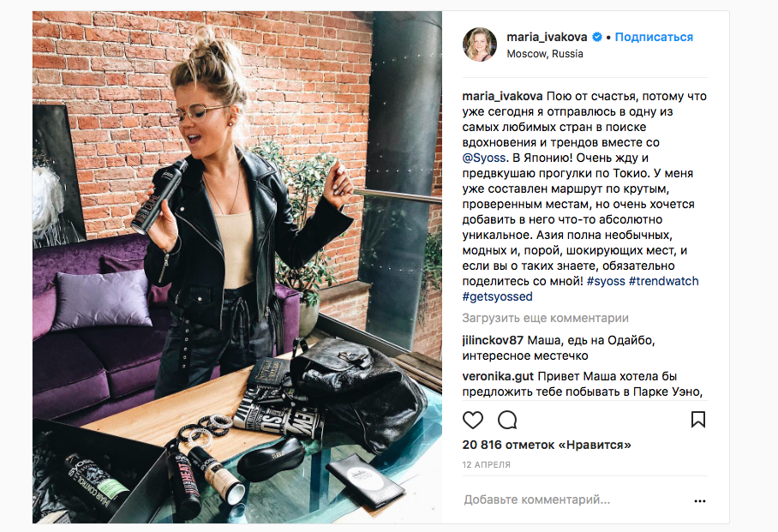Open the #syoss hashtag
778x532 pixels.
point(606,281)
